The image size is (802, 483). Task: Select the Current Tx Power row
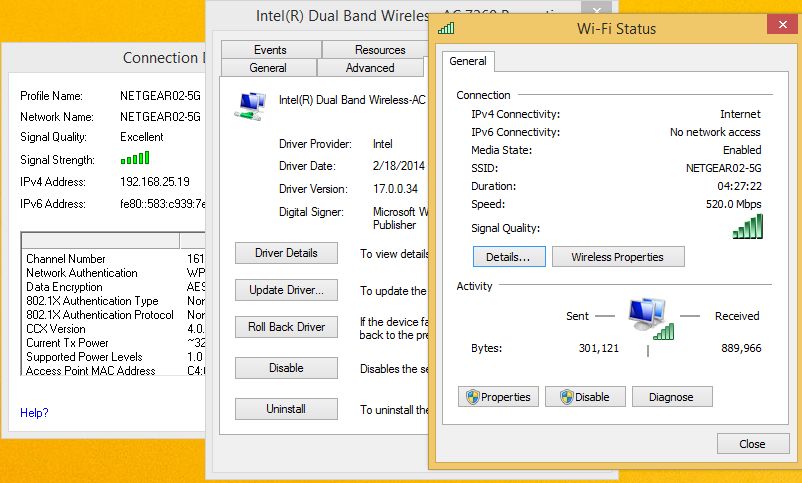tap(113, 343)
